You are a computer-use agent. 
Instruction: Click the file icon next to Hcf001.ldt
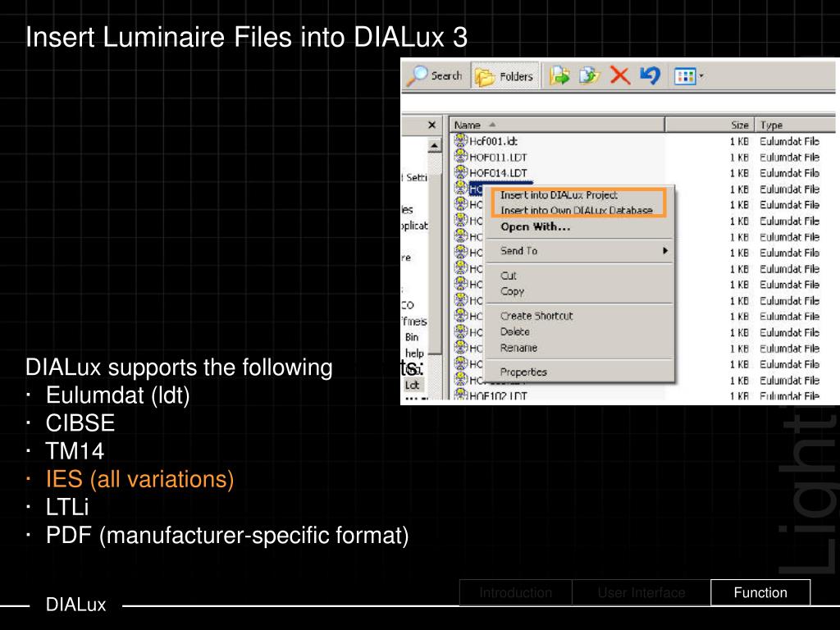tap(461, 140)
